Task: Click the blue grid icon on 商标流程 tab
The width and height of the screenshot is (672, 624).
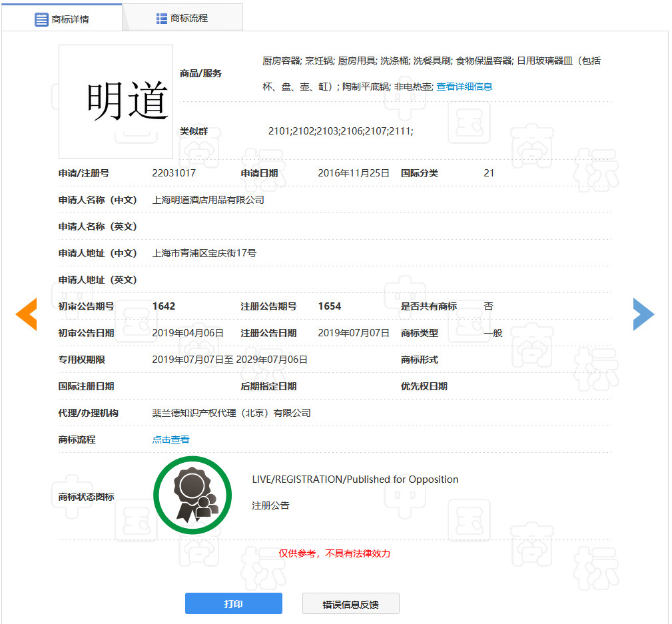Action: coord(163,18)
